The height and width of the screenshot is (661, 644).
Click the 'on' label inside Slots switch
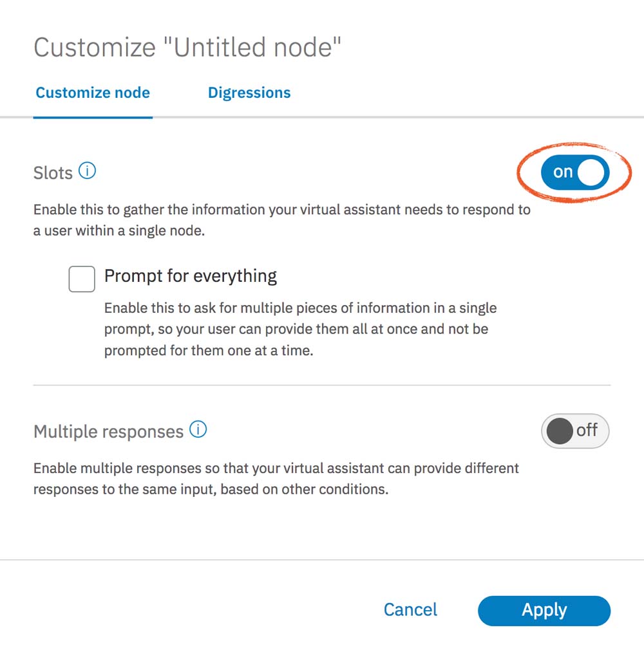(563, 172)
